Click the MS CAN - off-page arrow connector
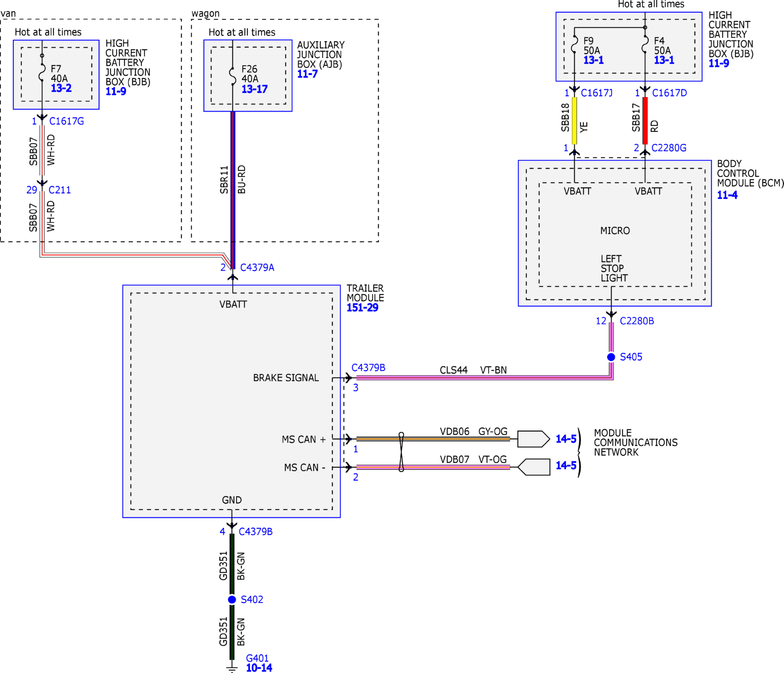This screenshot has height=673, width=784. pos(533,467)
